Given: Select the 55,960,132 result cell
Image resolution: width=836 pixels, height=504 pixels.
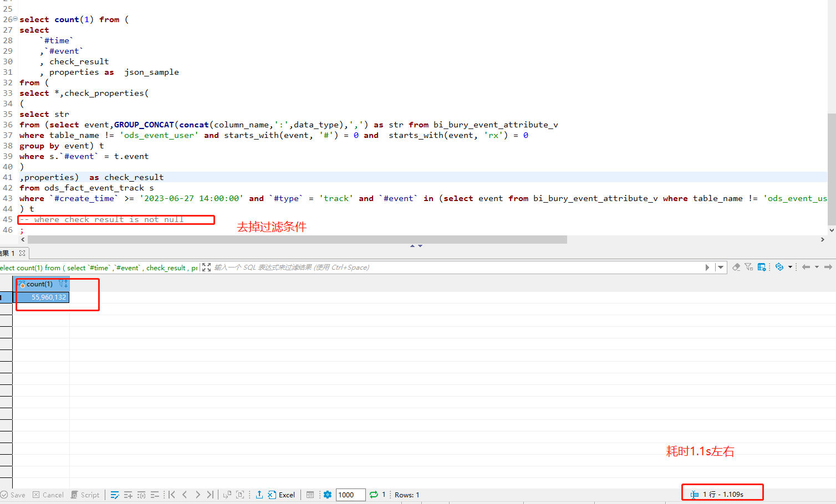Looking at the screenshot, I should pyautogui.click(x=42, y=297).
